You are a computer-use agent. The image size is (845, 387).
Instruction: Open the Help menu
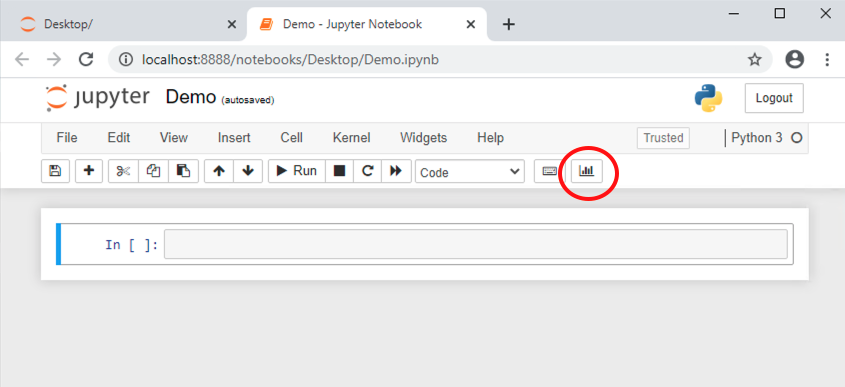pyautogui.click(x=490, y=138)
